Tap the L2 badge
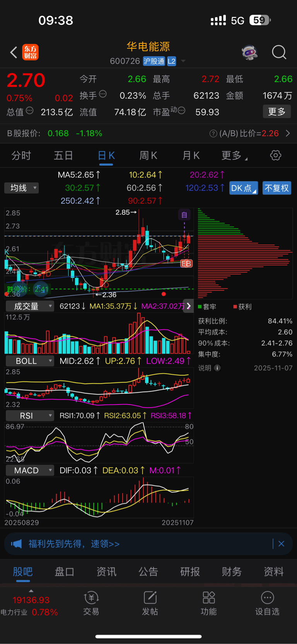 (x=171, y=61)
